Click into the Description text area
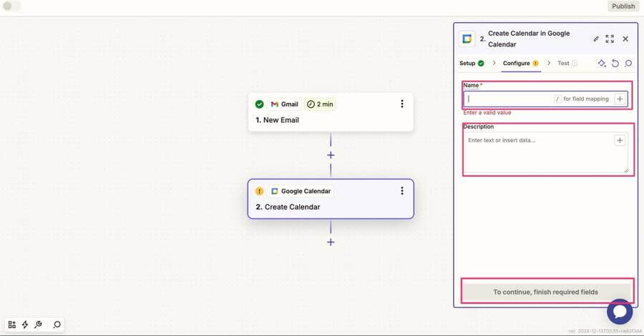Viewport: 644px width, 336px height. click(540, 154)
